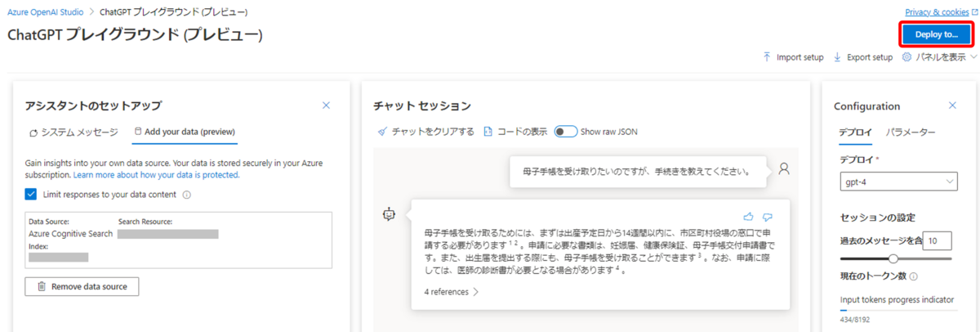Click the Export setup download arrow icon
Image resolution: width=980 pixels, height=332 pixels.
click(838, 57)
